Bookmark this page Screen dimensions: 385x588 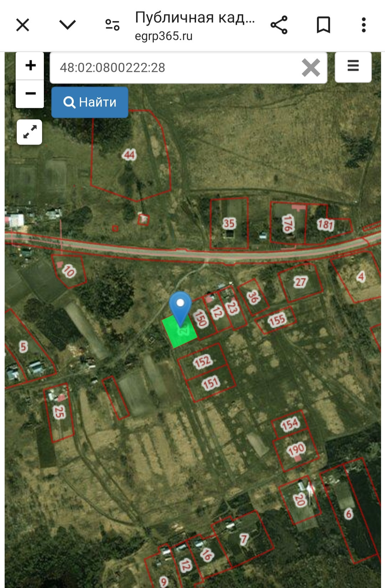click(324, 25)
